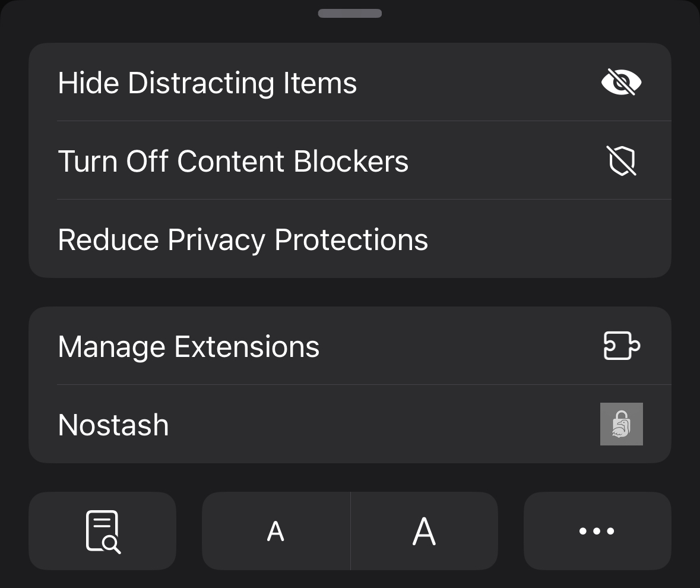Increase text size with large A
The image size is (700, 588).
[x=424, y=531]
